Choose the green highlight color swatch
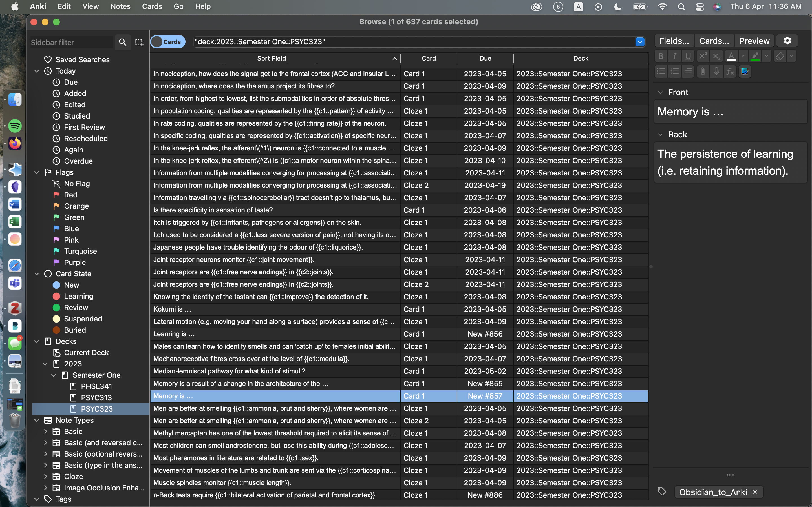The image size is (812, 507). (755, 56)
